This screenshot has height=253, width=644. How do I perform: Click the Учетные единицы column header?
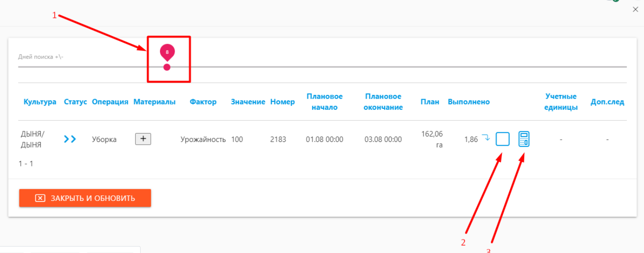561,102
